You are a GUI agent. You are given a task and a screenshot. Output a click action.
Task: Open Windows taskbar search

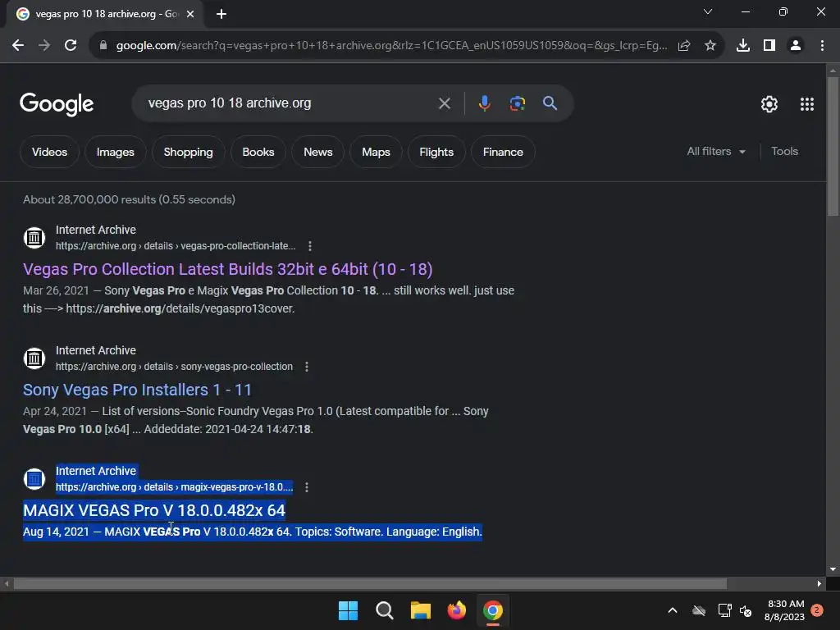point(384,610)
